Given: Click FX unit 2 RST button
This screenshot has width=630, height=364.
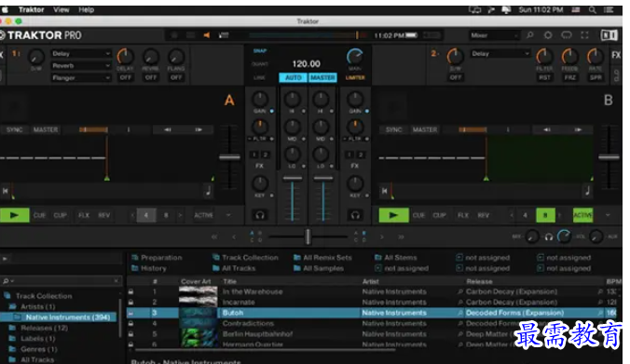Looking at the screenshot, I should 545,77.
